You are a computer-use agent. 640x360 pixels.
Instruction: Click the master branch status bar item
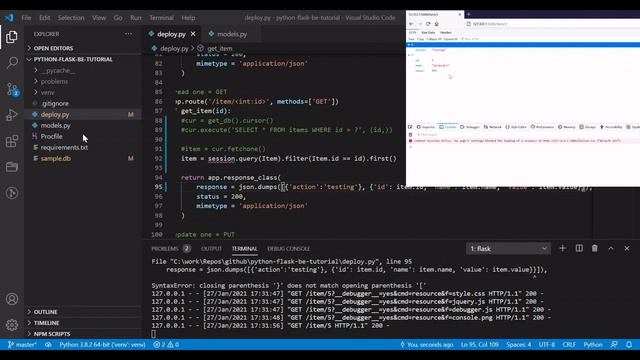tap(22, 344)
